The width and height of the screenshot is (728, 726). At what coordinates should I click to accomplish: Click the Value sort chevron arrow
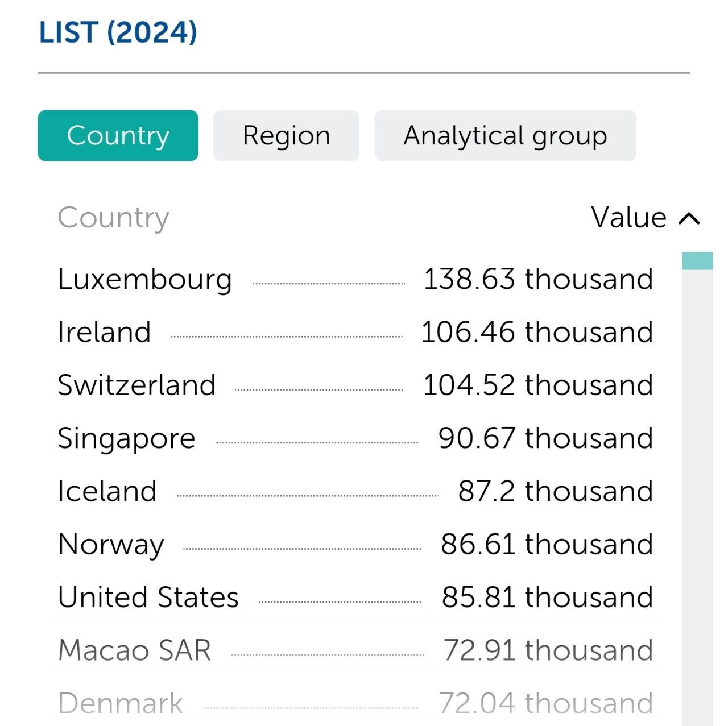689,218
